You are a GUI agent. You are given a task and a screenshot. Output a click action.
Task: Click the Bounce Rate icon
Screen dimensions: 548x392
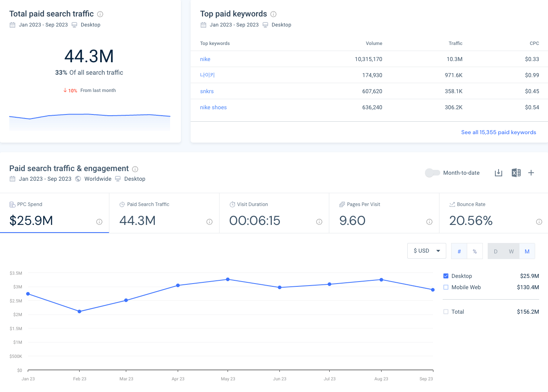(452, 204)
